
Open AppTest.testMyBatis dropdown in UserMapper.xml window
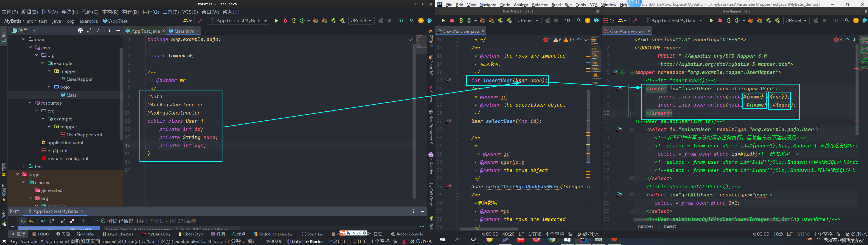673,21
